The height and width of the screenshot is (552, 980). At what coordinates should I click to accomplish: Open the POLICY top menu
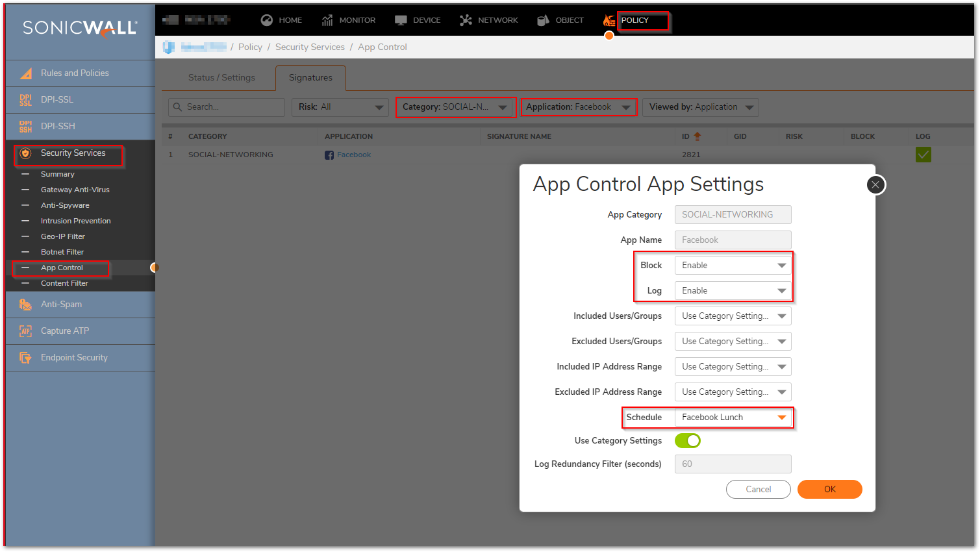[x=635, y=20]
